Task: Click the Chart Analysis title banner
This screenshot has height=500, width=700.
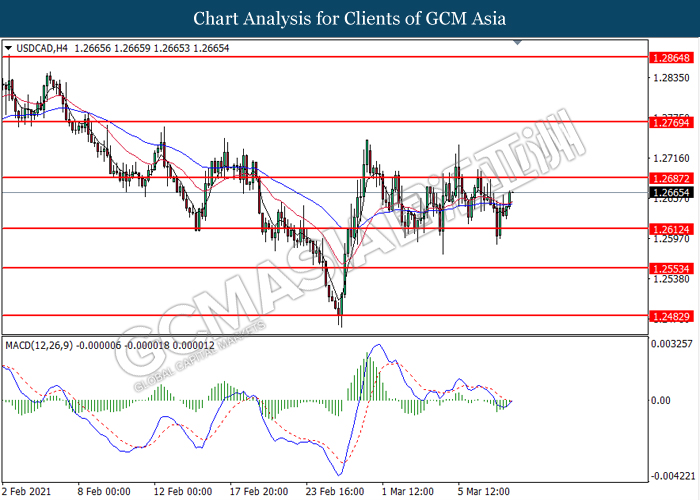Action: coord(350,18)
